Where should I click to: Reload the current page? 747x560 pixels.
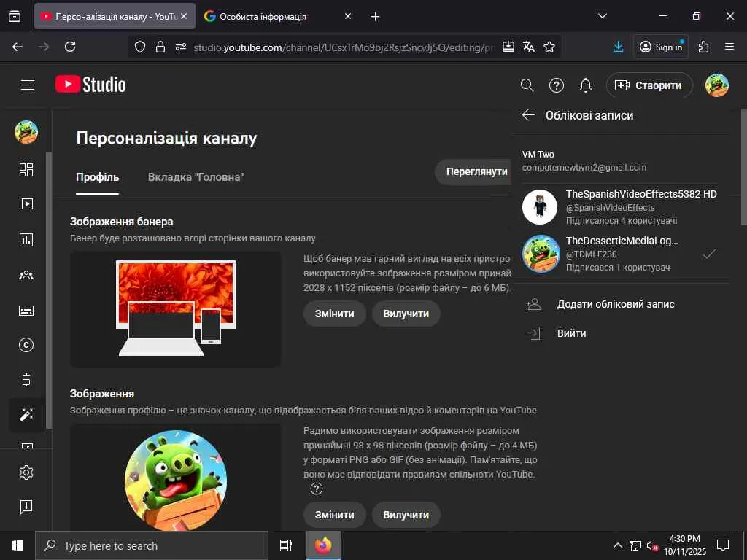(70, 47)
